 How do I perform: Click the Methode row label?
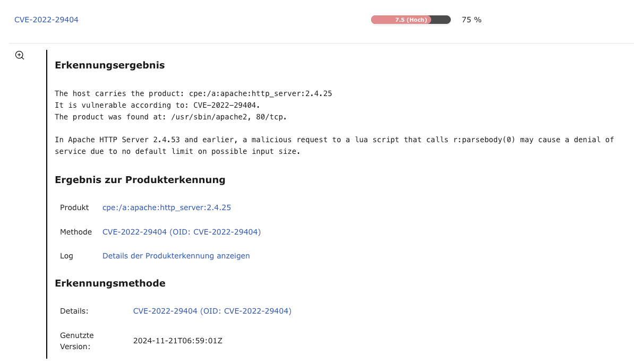(x=76, y=232)
